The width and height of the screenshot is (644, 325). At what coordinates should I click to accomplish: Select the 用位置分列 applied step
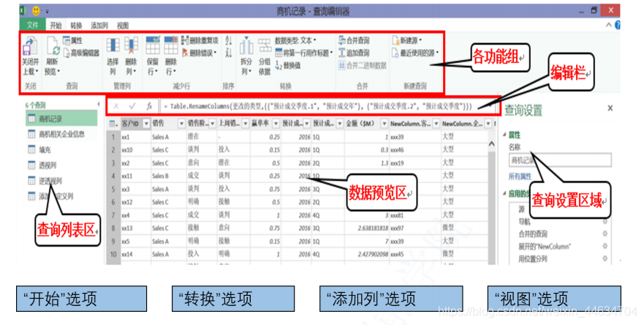pyautogui.click(x=533, y=258)
